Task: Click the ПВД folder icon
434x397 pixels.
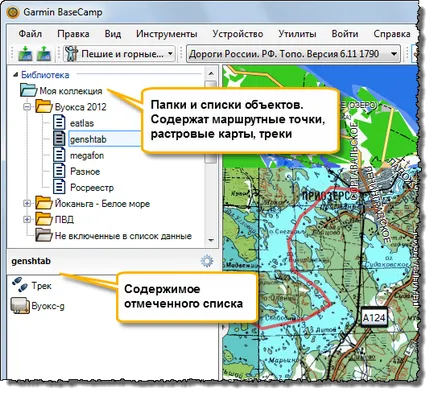Action: [x=44, y=219]
